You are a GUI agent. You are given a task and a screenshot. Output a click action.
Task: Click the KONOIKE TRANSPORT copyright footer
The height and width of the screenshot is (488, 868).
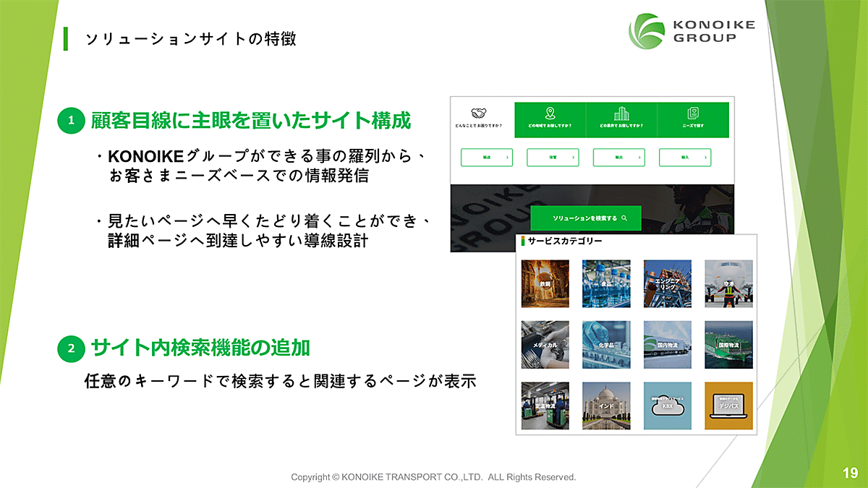pos(433,477)
